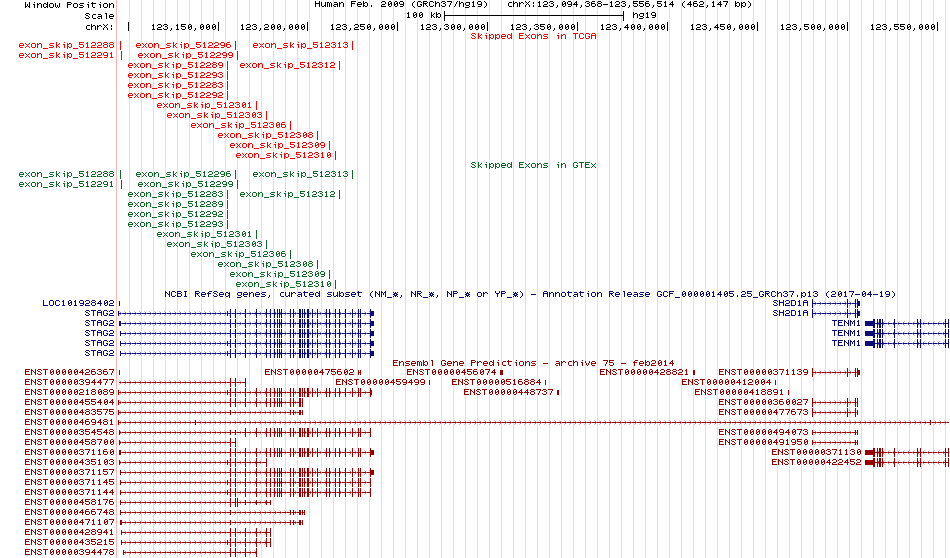
Task: Click green GTEx label exon_skip_512291
Action: 66,184
